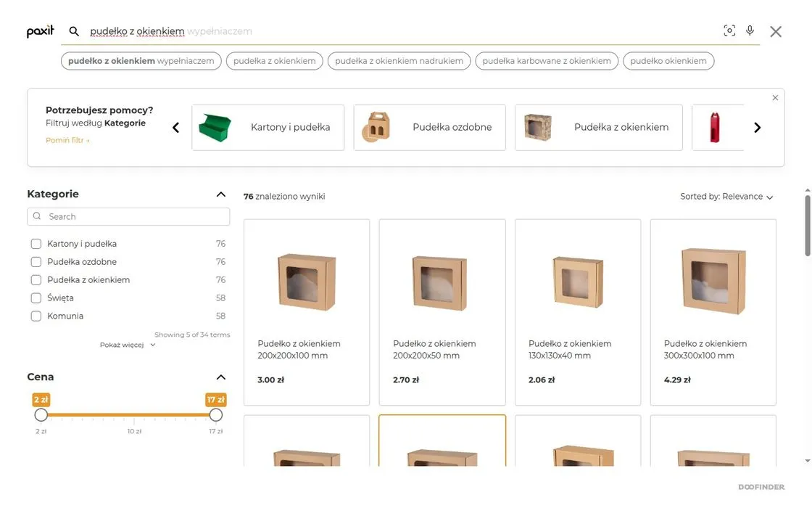The width and height of the screenshot is (812, 508).
Task: Click the Pudełka ozdobne box image
Action: point(376,128)
